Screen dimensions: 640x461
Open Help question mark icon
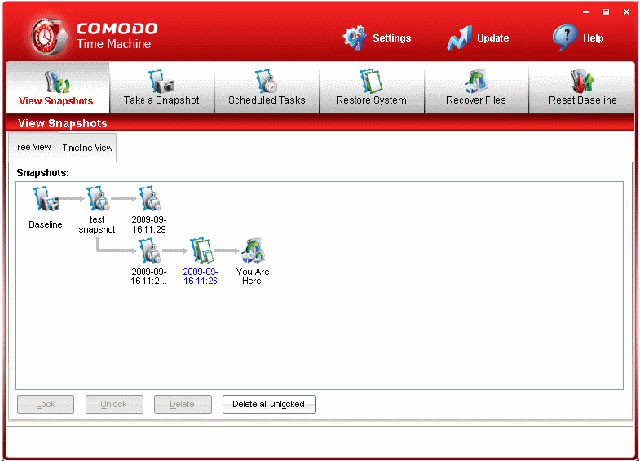[x=564, y=37]
